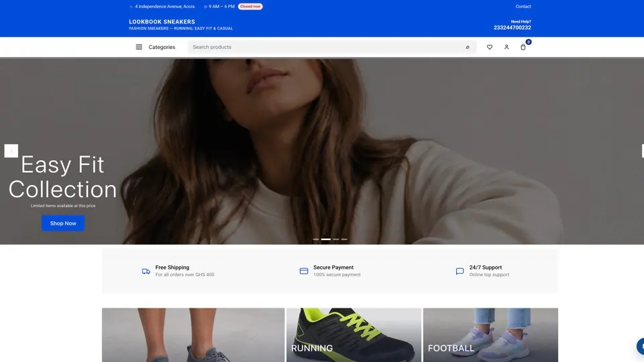Click the search magnifier icon

pyautogui.click(x=468, y=47)
